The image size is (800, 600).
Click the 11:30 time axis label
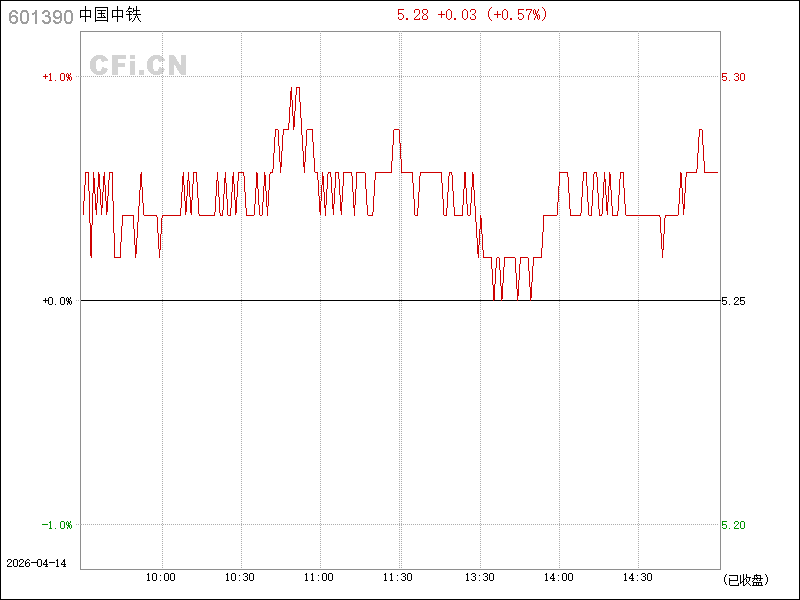398,577
